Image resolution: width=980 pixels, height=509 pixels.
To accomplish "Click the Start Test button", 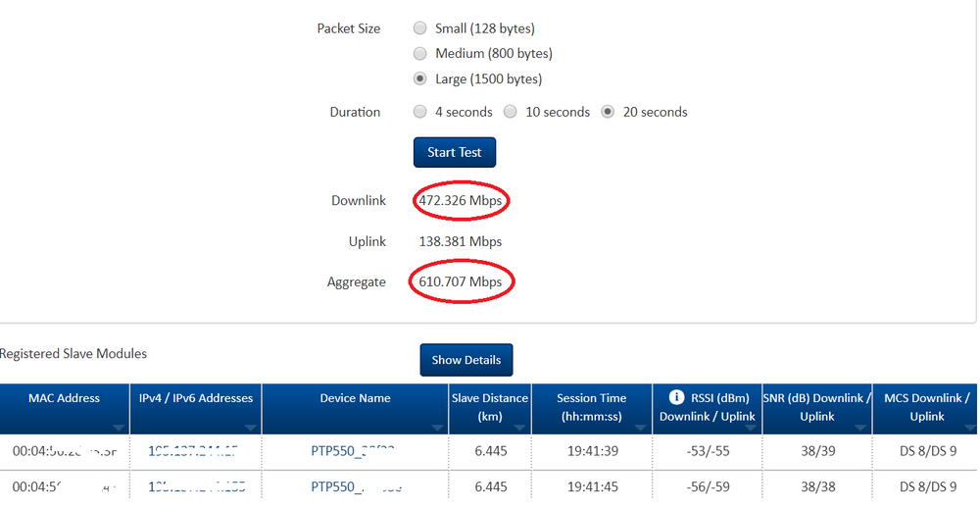I will 455,152.
